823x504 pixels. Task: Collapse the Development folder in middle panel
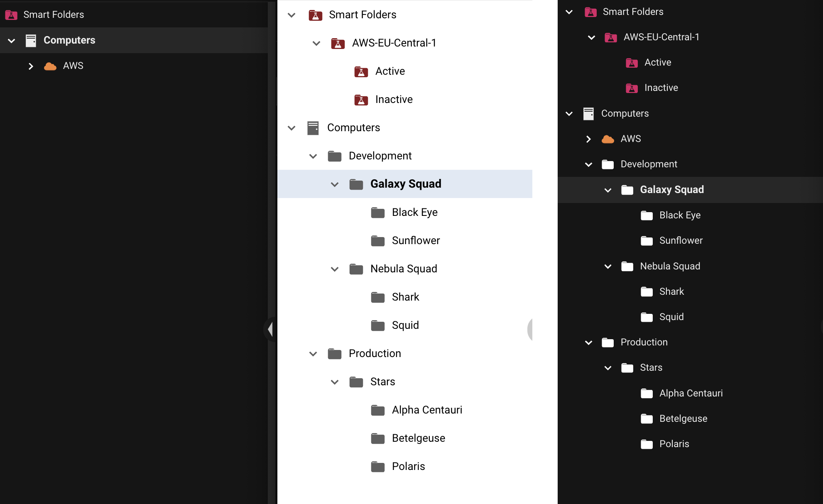pos(314,156)
